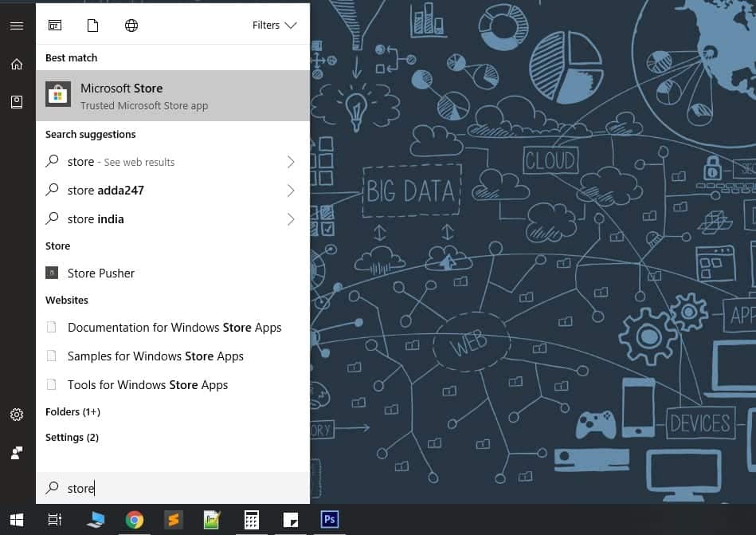The width and height of the screenshot is (756, 535).
Task: Click the Store section heading
Action: point(57,246)
